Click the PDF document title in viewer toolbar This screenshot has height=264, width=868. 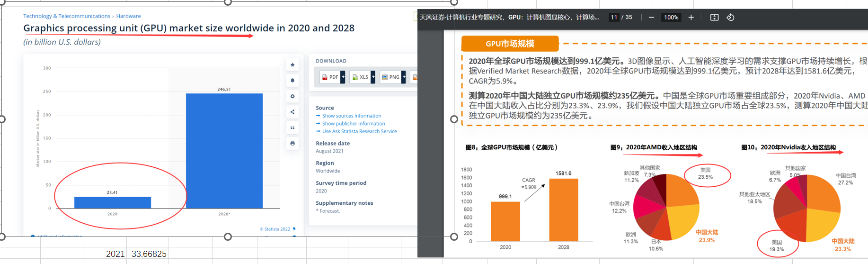509,18
